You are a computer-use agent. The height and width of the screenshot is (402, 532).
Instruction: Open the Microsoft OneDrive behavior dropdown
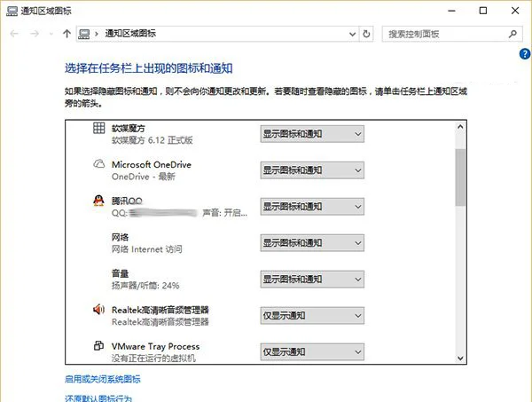(312, 170)
